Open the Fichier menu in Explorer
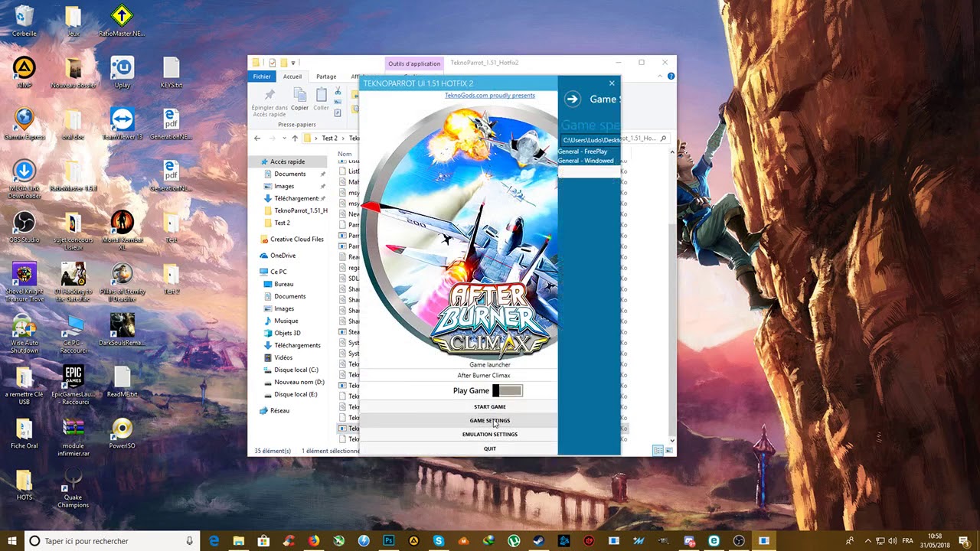Image resolution: width=980 pixels, height=551 pixels. [x=262, y=77]
